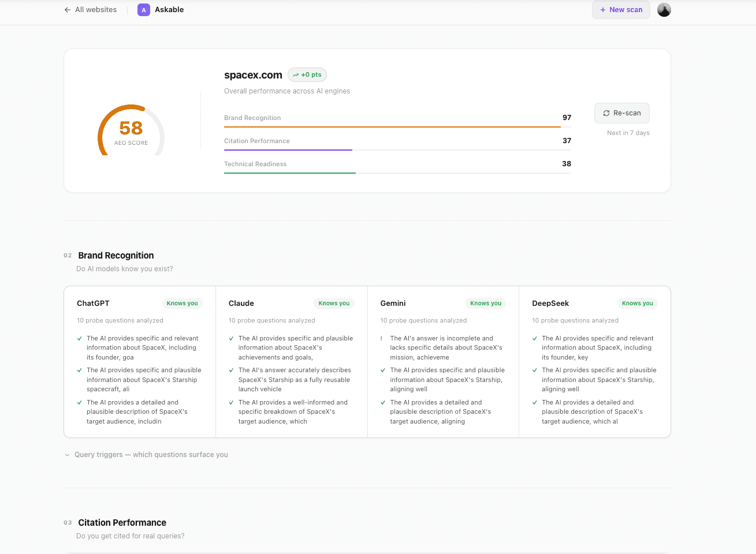Open the user avatar menu
This screenshot has width=756, height=554.
point(664,10)
